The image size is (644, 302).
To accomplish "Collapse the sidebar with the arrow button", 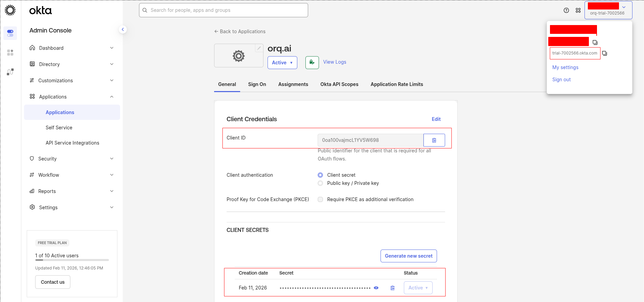I will tap(123, 29).
